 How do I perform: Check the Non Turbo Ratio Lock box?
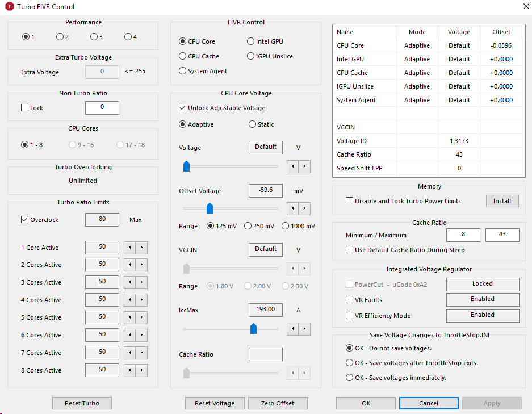click(x=25, y=108)
